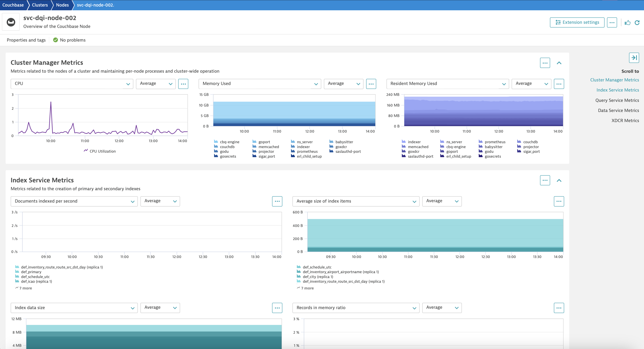This screenshot has width=644, height=349.
Task: Jump to XDCR Metrics link
Action: point(625,120)
